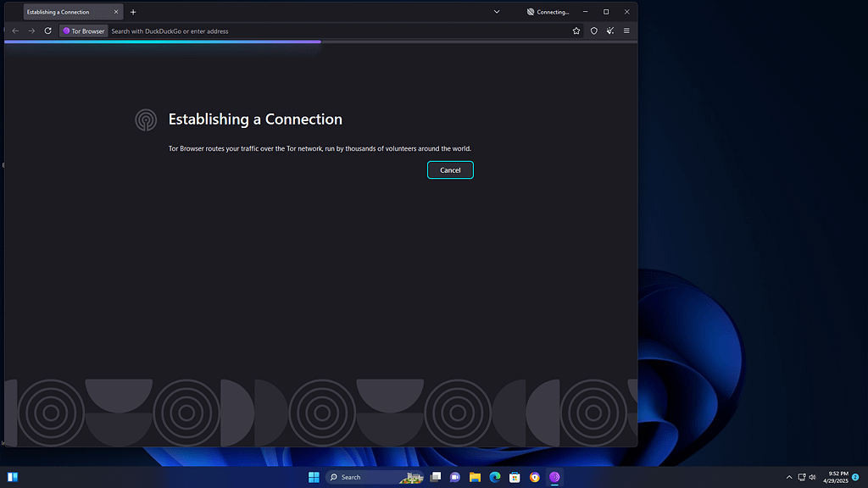Cancel the Tor connection attempt
Viewport: 868px width, 488px height.
pos(450,169)
